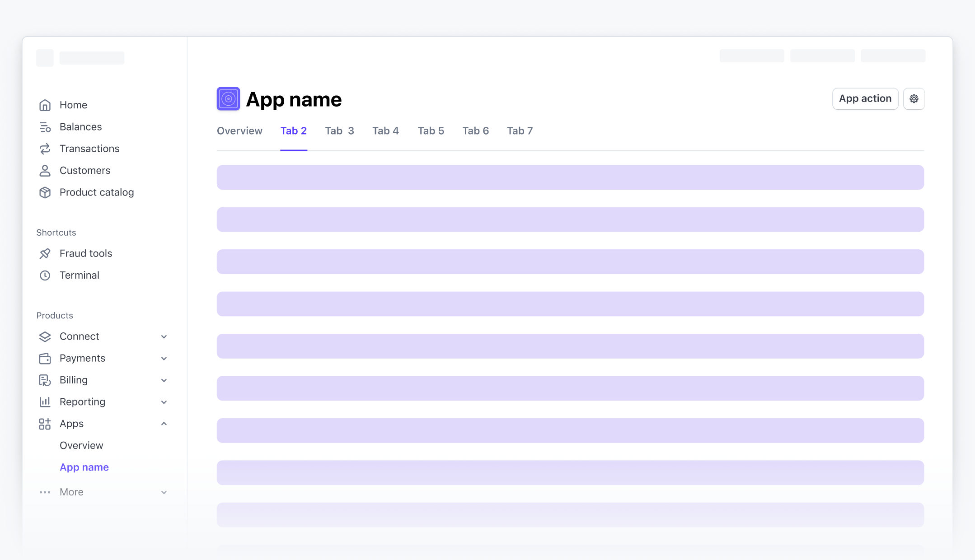The height and width of the screenshot is (560, 975).
Task: Click the More label
Action: [71, 492]
